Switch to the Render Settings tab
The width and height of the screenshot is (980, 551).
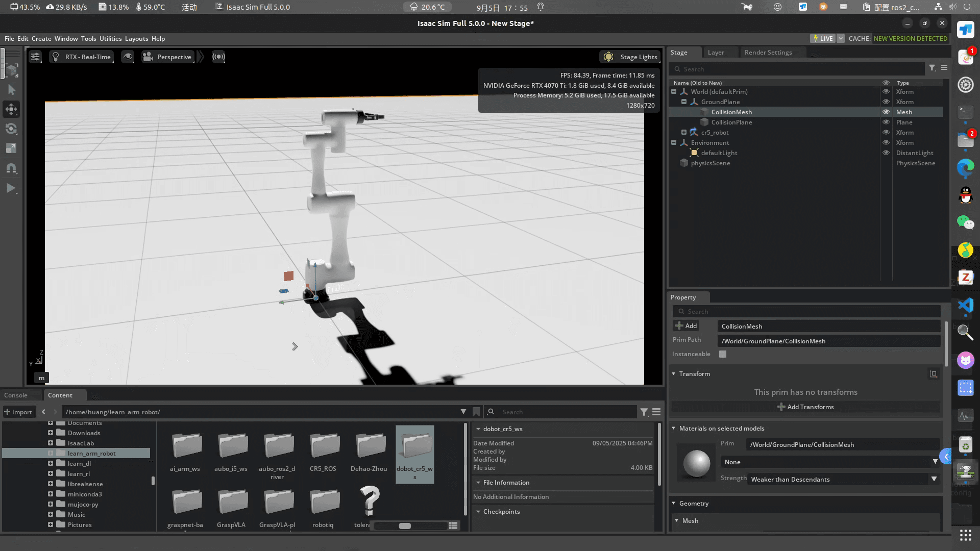tap(768, 52)
